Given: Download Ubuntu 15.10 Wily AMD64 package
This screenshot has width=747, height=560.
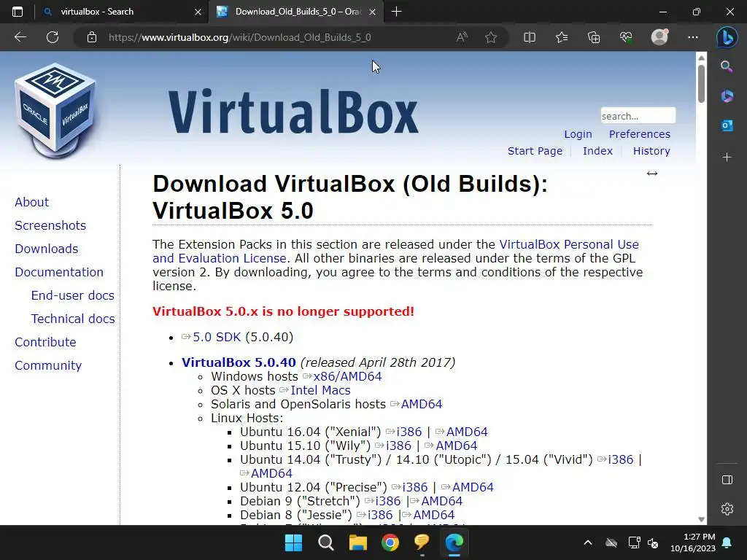Looking at the screenshot, I should 457,446.
